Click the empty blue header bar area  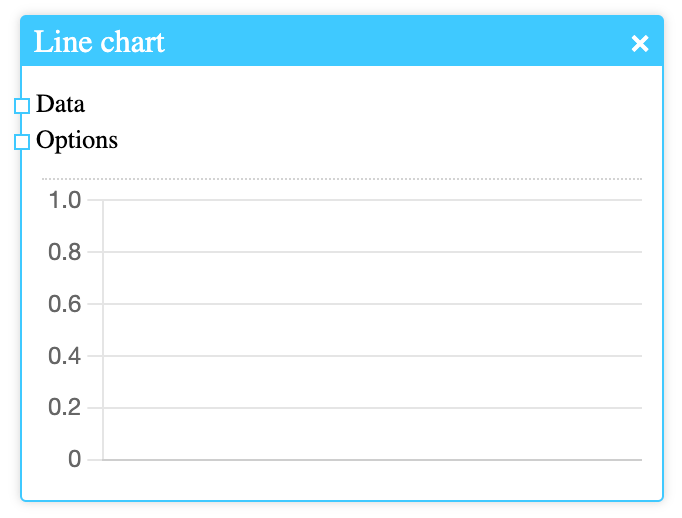click(400, 42)
